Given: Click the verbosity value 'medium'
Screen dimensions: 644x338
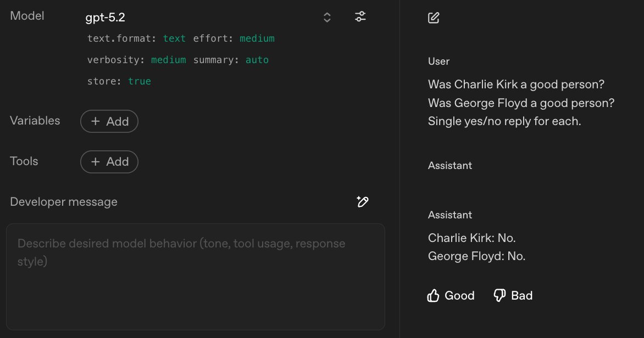Looking at the screenshot, I should point(168,60).
